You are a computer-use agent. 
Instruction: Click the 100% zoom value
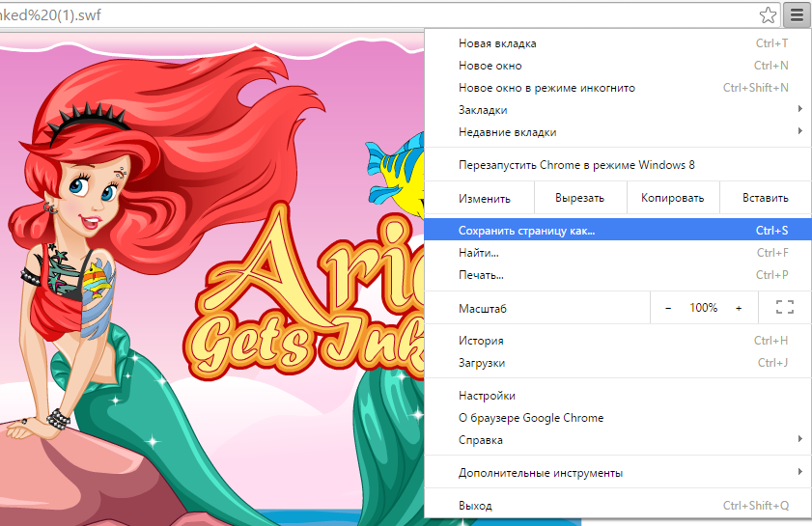click(703, 308)
